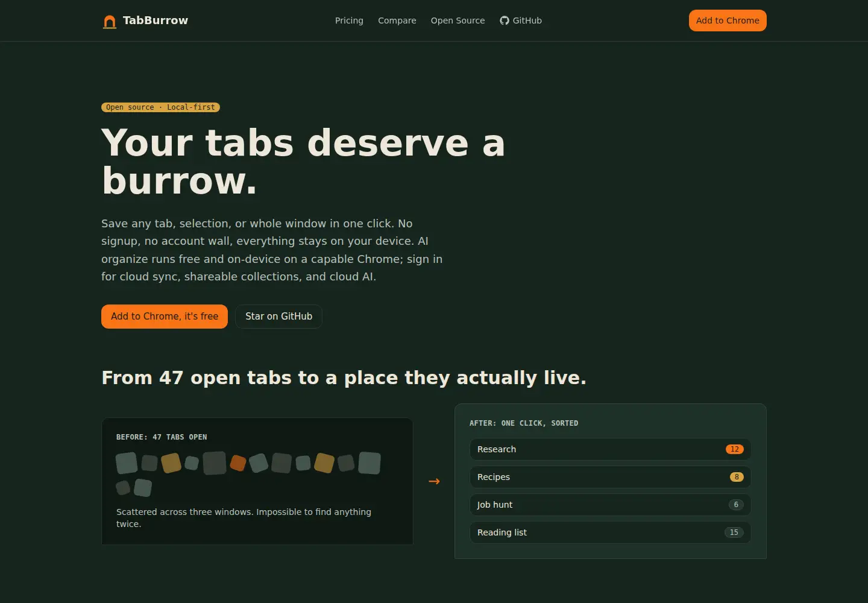Click the yellow 8 count badge
868x603 pixels.
(737, 477)
